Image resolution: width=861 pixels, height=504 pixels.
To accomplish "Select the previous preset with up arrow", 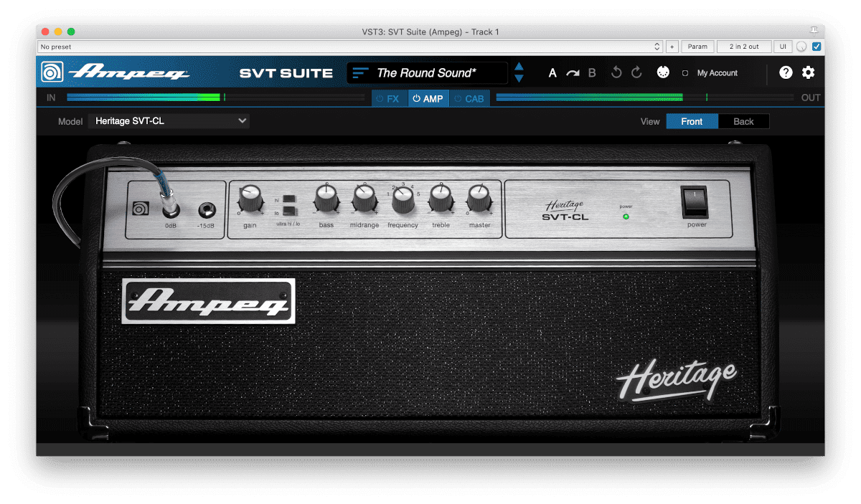I will tap(519, 67).
